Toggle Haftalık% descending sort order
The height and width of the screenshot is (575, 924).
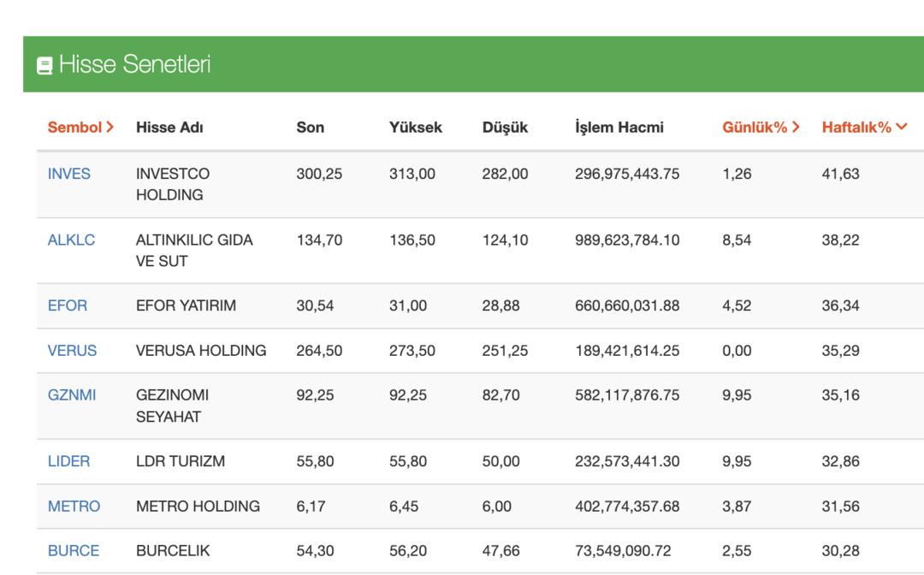click(x=864, y=127)
